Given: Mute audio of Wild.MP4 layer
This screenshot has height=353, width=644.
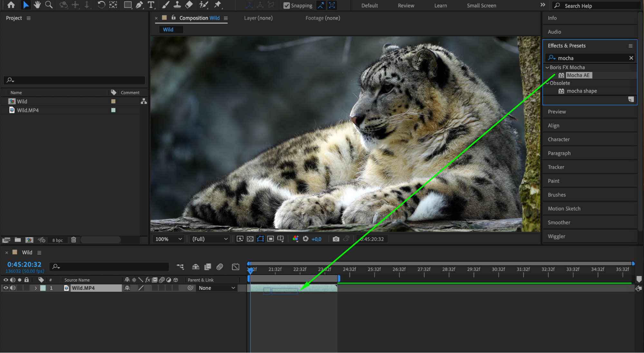Looking at the screenshot, I should click(x=13, y=288).
